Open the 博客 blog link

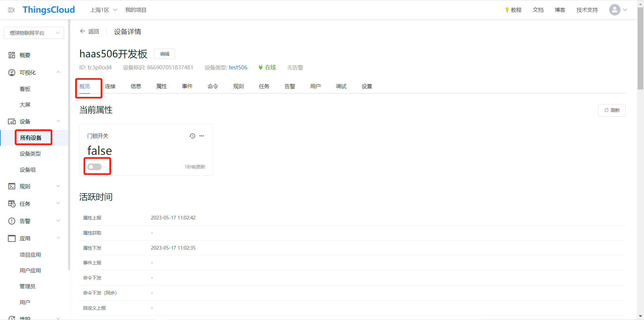(x=560, y=10)
